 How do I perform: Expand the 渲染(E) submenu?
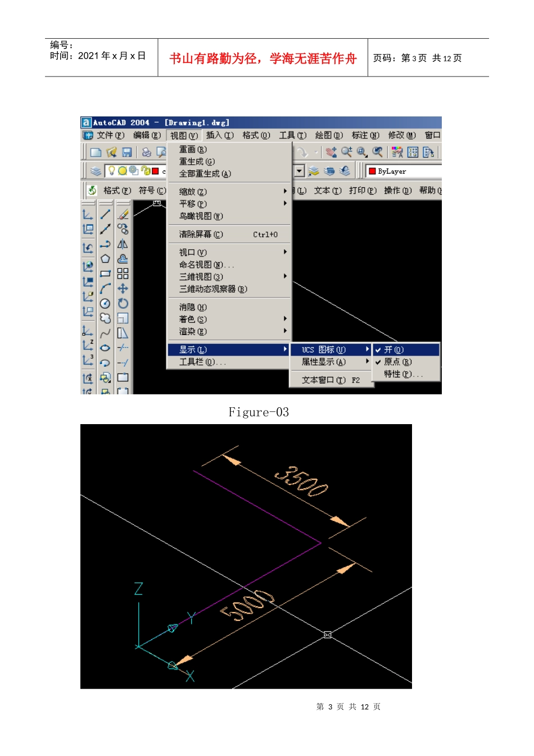(229, 331)
